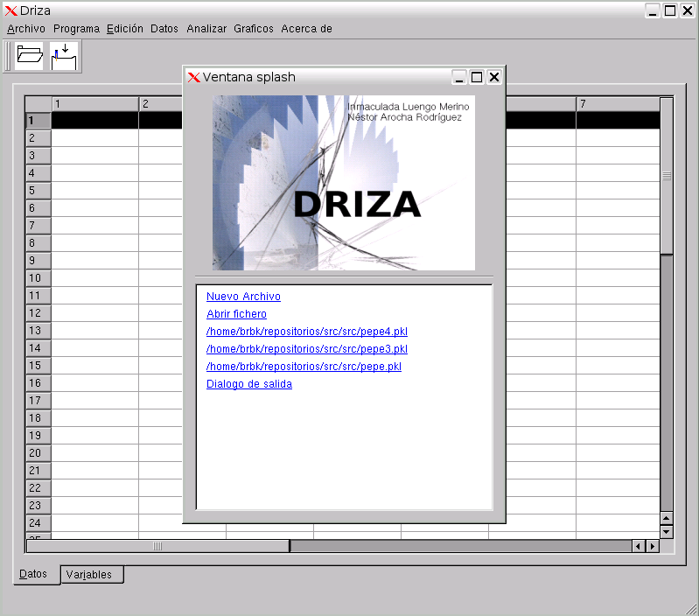Click the save/import toolbar icon

pyautogui.click(x=64, y=56)
